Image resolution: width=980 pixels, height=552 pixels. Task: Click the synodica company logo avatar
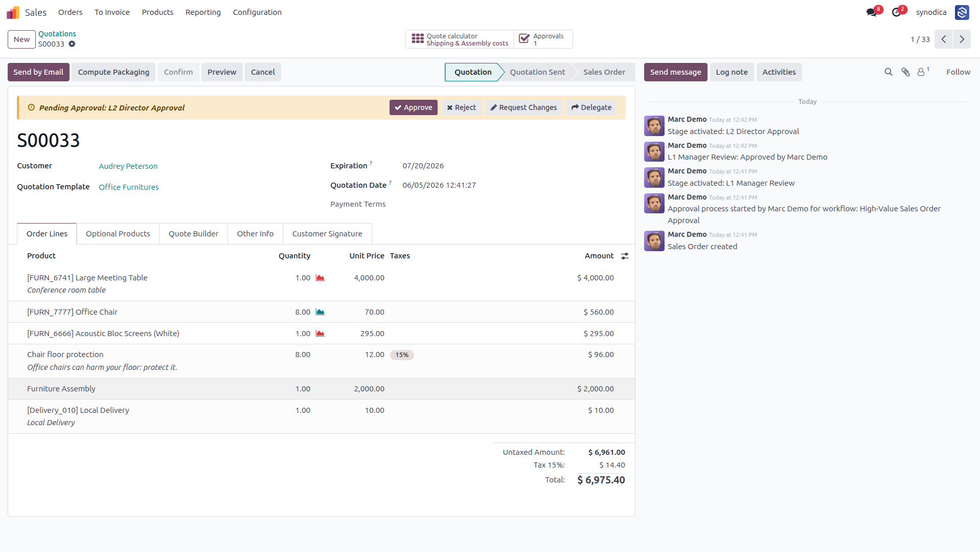pyautogui.click(x=962, y=12)
